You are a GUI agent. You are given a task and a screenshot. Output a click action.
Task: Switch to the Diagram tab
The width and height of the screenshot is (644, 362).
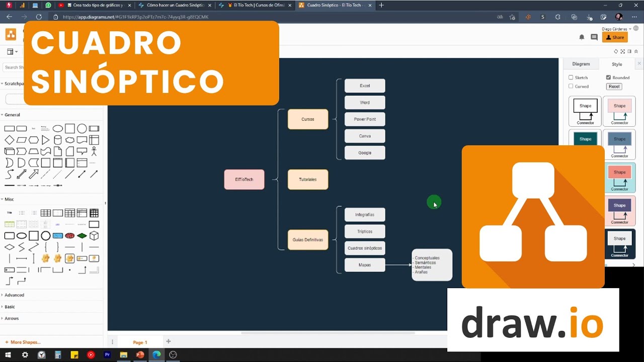click(x=581, y=64)
